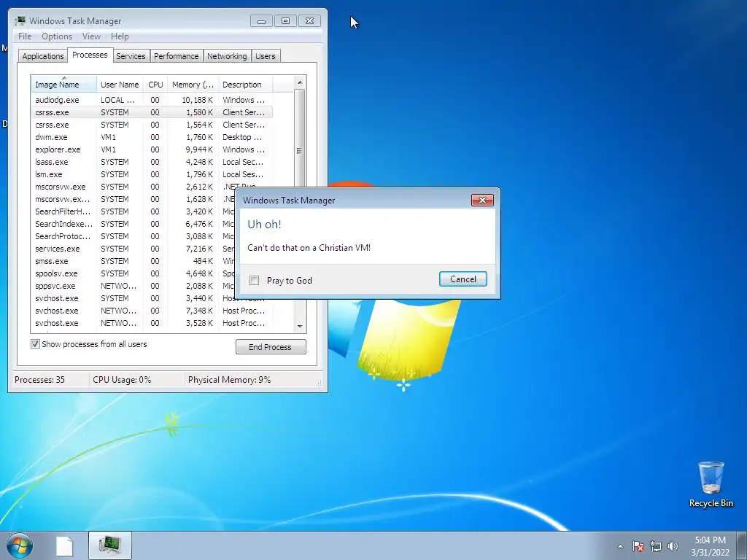Image resolution: width=747 pixels, height=560 pixels.
Task: Select the explorer.exe process
Action: [x=152, y=149]
